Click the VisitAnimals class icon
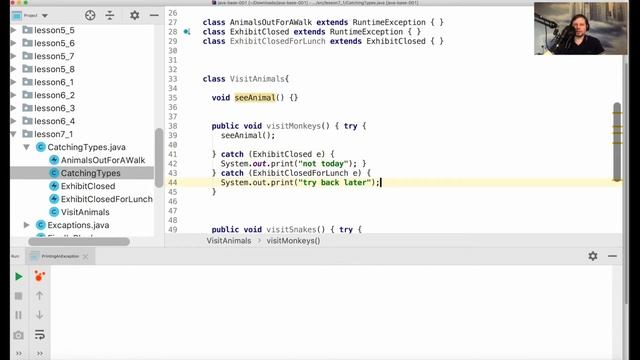640x360 pixels. (x=54, y=212)
